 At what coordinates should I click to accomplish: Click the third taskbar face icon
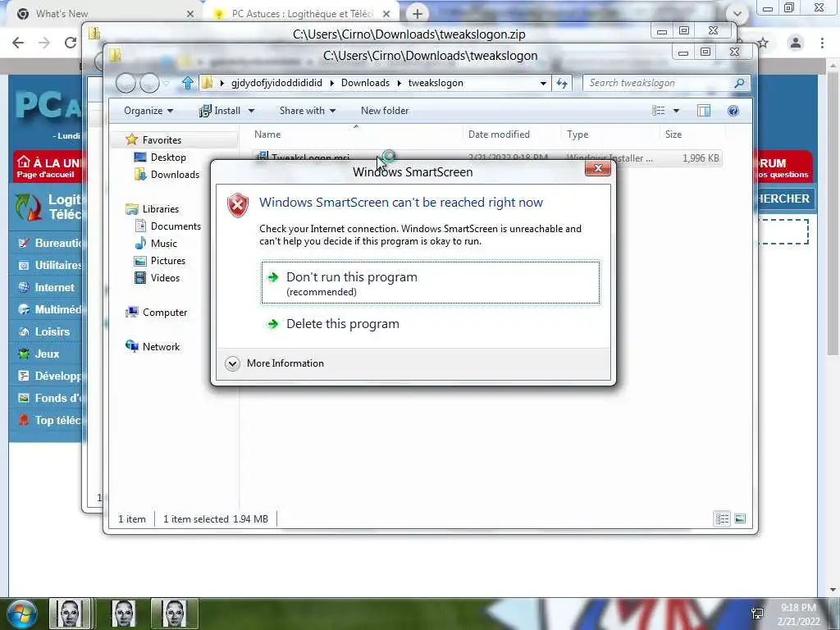tap(175, 614)
